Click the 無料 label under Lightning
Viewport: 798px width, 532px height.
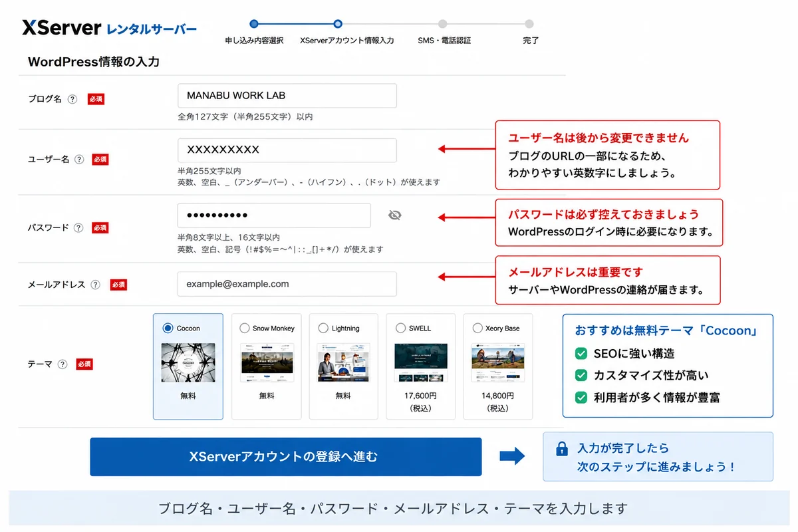(x=343, y=396)
